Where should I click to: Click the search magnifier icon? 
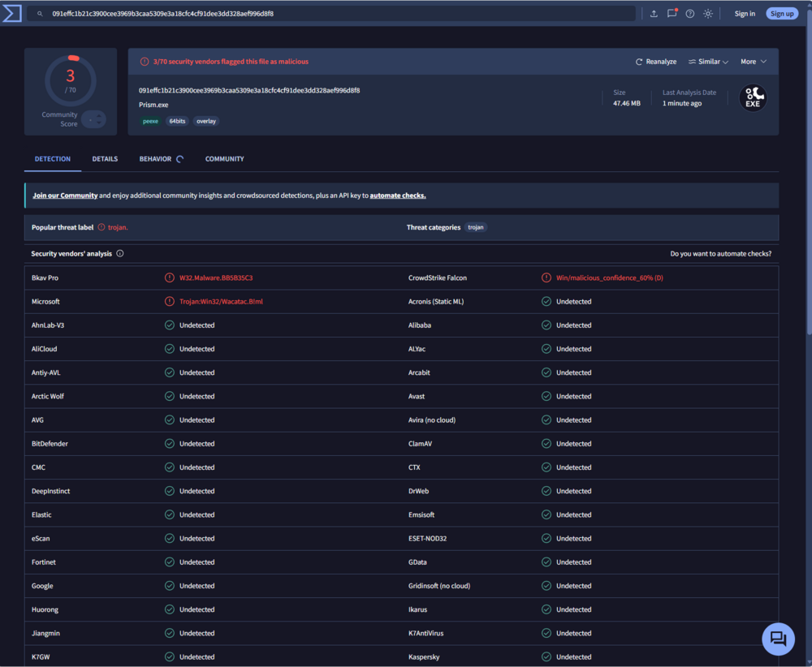(40, 14)
